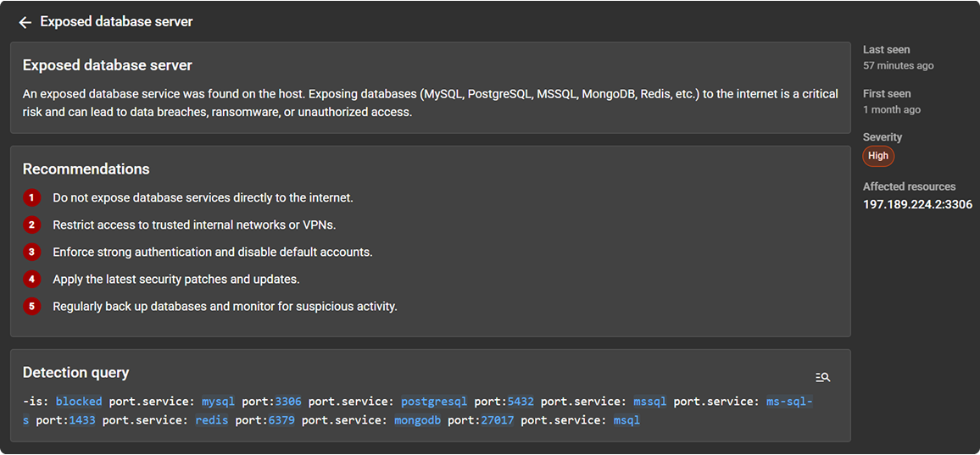Click port 27017 in the detection query
This screenshot has width=980, height=455.
pyautogui.click(x=497, y=420)
